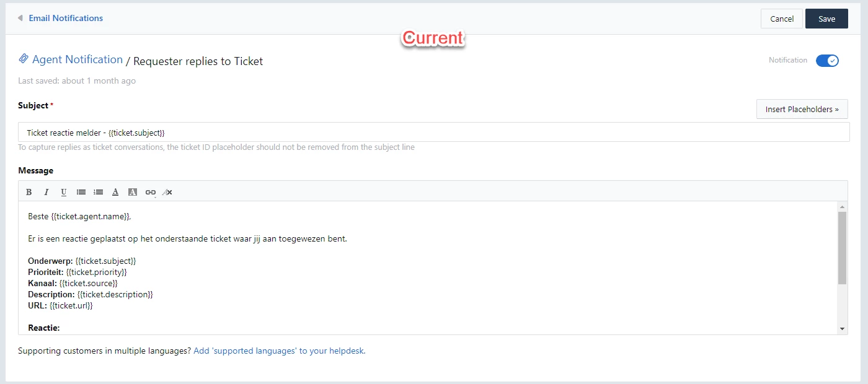Save the notification template

coord(826,19)
